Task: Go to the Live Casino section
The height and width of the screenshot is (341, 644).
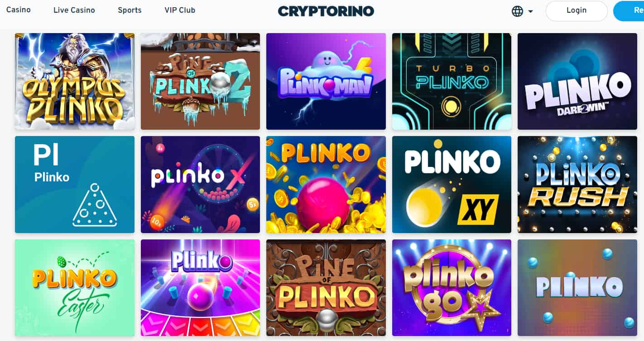Action: 74,10
